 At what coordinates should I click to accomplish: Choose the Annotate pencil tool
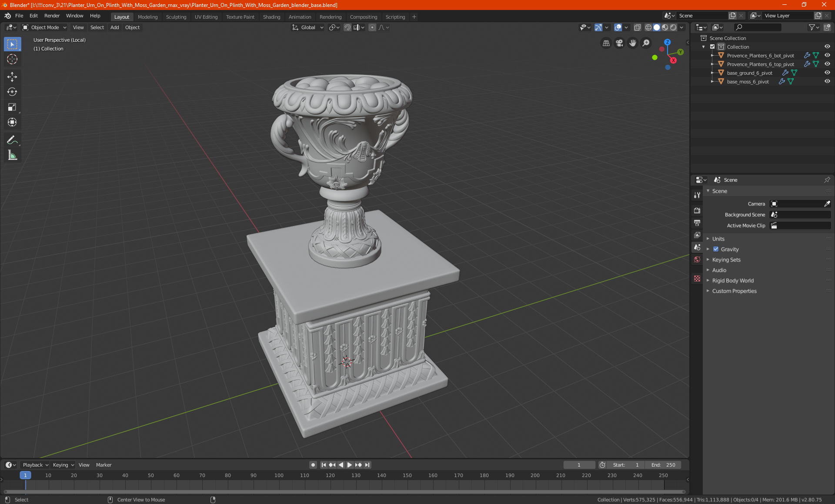12,140
